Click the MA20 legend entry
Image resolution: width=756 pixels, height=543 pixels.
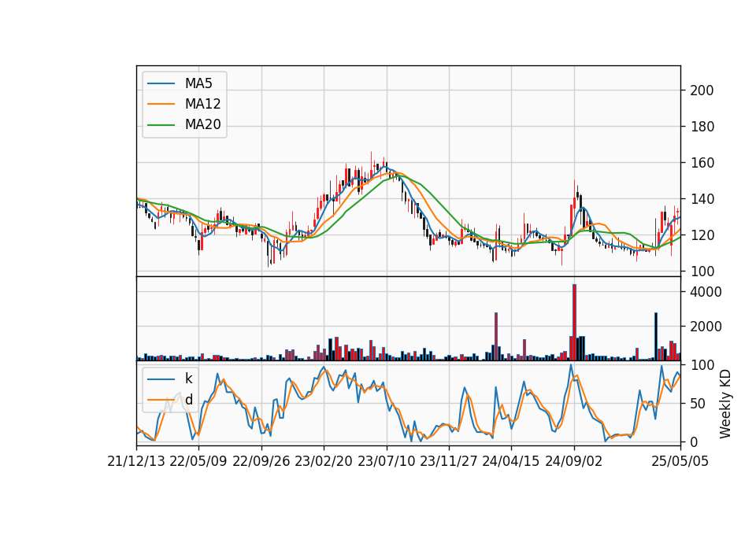tap(184, 125)
